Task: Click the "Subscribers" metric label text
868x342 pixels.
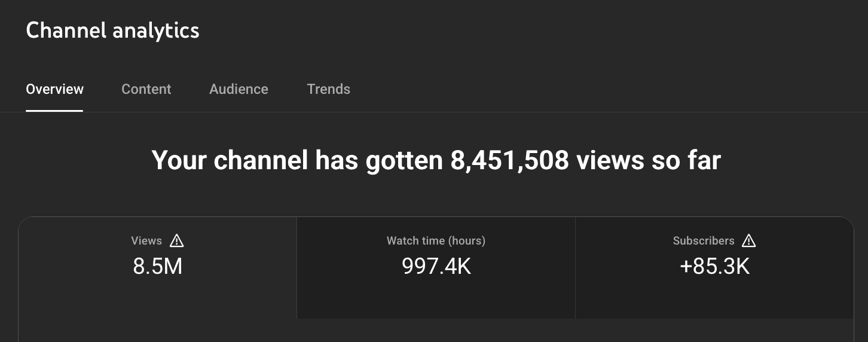Action: [x=703, y=241]
